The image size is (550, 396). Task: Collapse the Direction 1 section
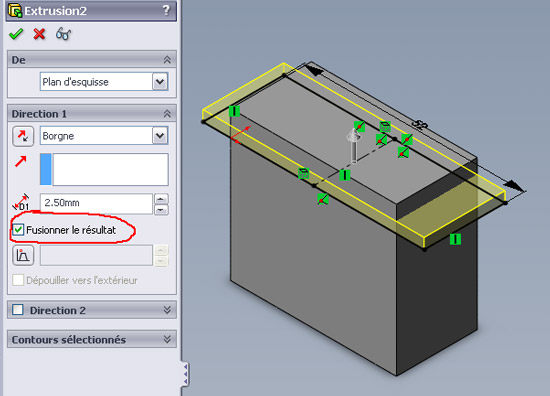pyautogui.click(x=167, y=114)
